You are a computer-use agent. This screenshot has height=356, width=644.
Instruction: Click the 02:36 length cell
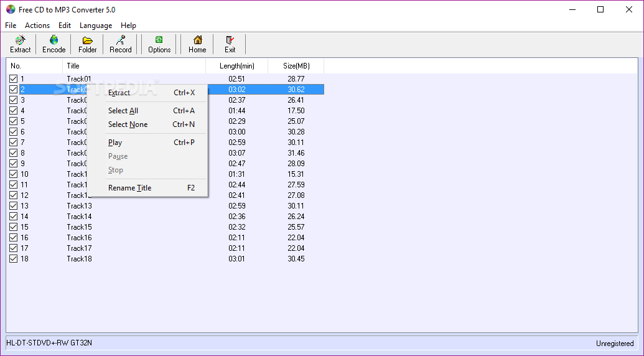(237, 217)
